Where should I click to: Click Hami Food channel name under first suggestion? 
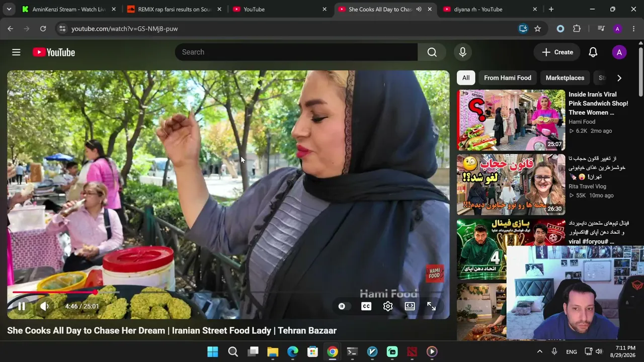tap(582, 122)
